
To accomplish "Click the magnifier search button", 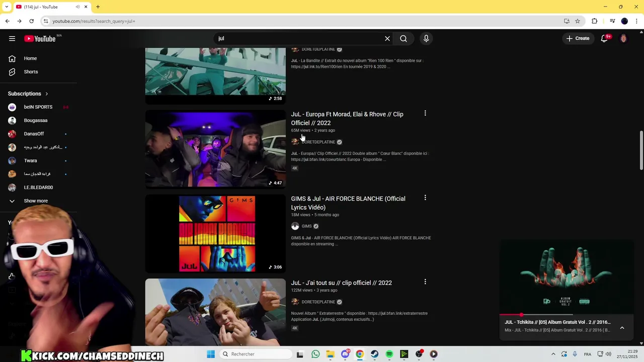I will pyautogui.click(x=404, y=39).
